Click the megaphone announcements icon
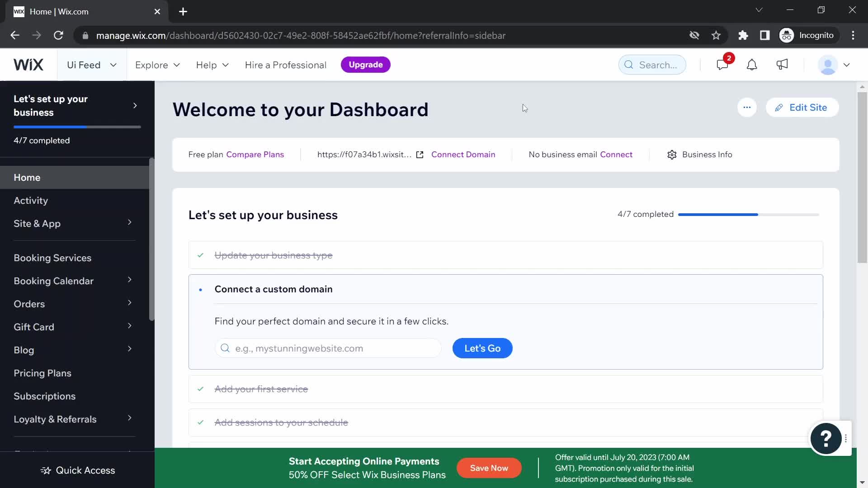Viewport: 868px width, 488px height. coord(782,64)
